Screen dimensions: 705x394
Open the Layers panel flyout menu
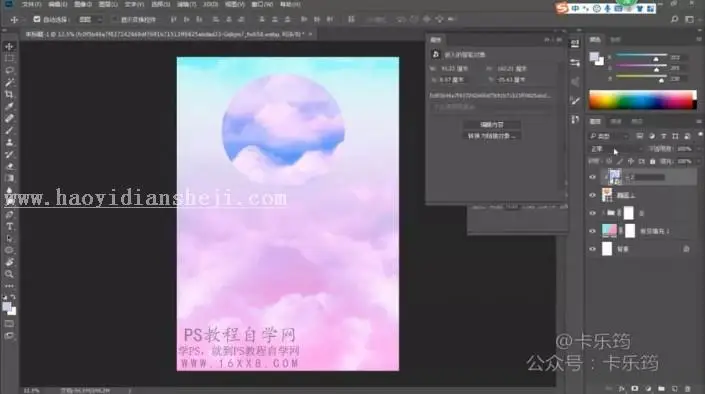click(x=699, y=121)
